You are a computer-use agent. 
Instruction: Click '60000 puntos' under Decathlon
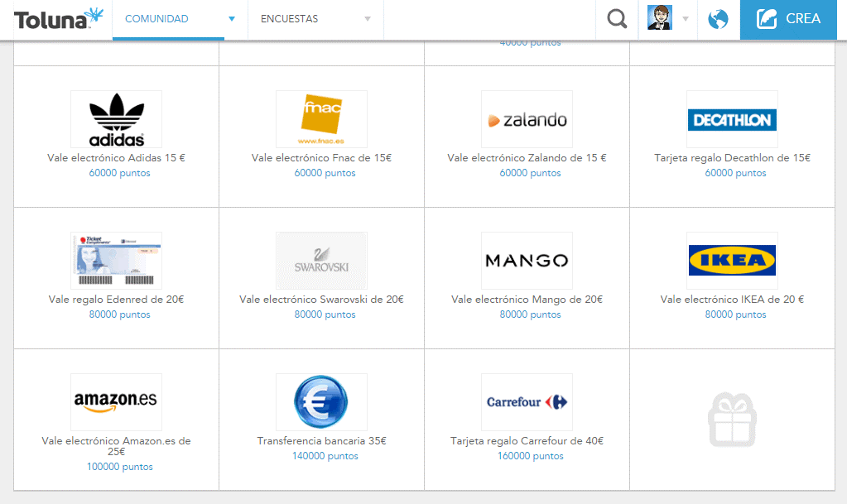735,173
